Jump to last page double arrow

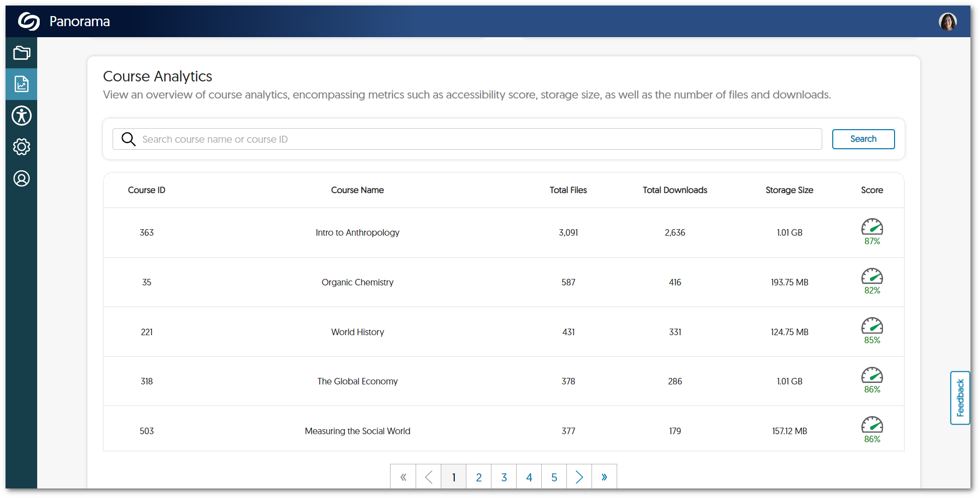(604, 477)
